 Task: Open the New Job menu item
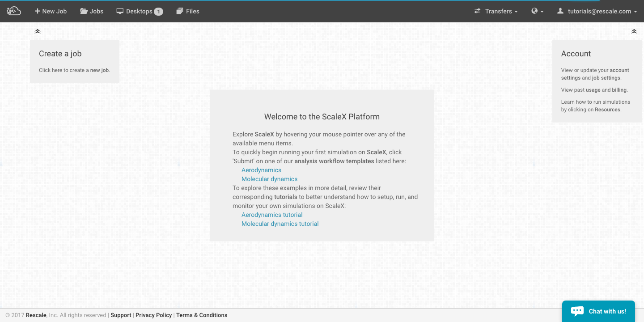(x=51, y=11)
